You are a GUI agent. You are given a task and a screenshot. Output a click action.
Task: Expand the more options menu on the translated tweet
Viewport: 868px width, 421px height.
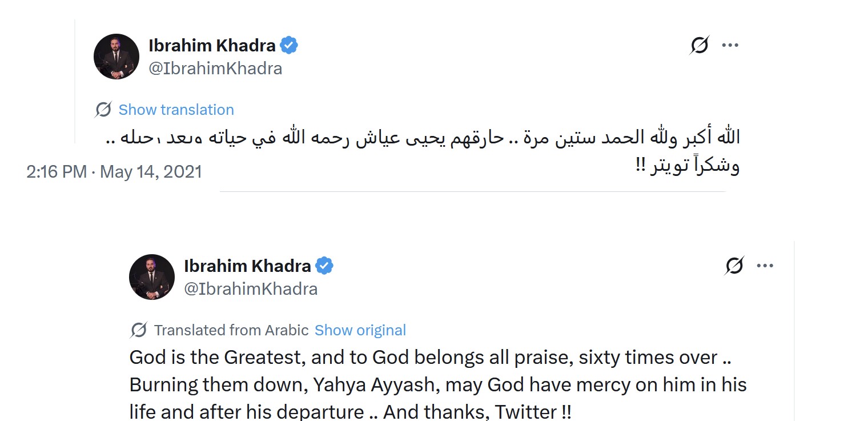pos(765,266)
